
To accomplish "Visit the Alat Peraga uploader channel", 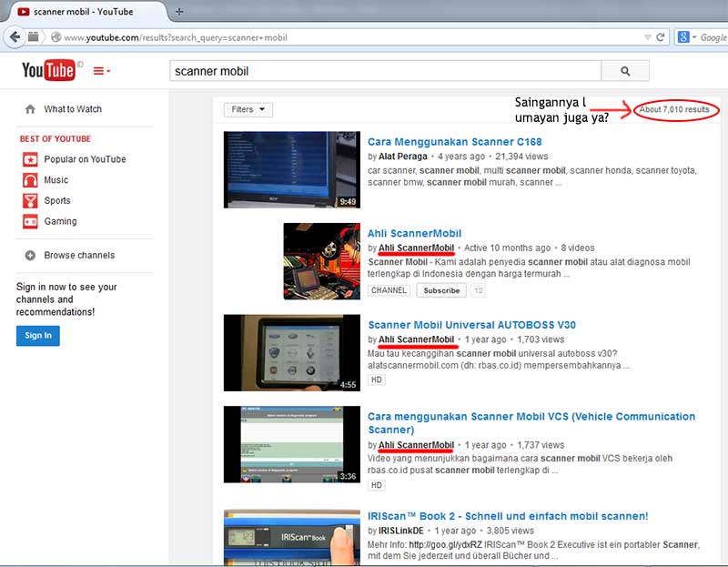I will [403, 157].
